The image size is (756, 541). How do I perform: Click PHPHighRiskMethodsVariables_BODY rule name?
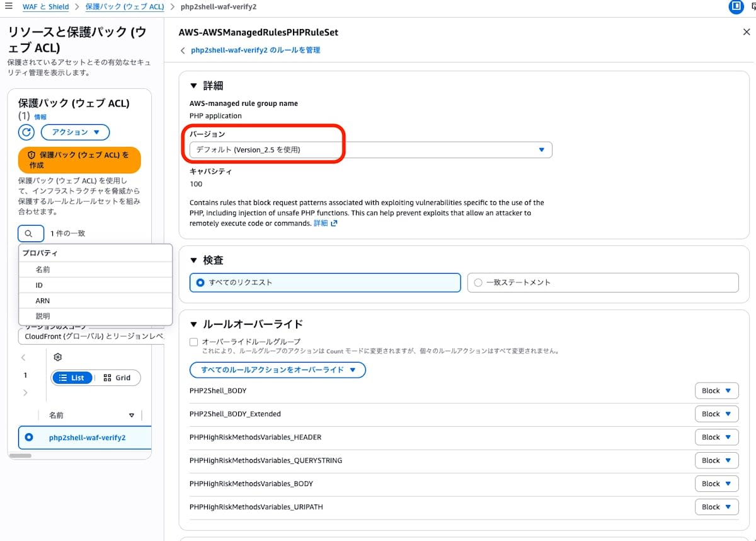click(x=251, y=484)
